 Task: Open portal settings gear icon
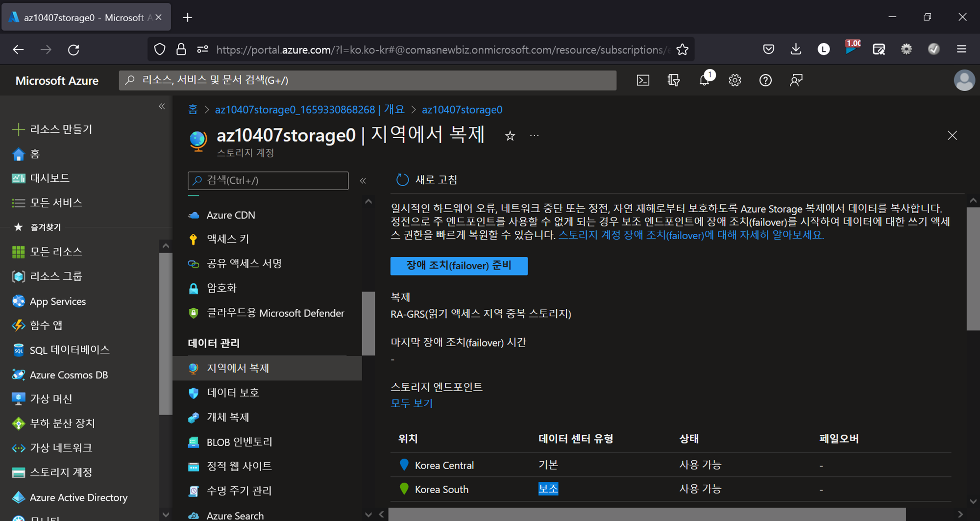tap(735, 80)
